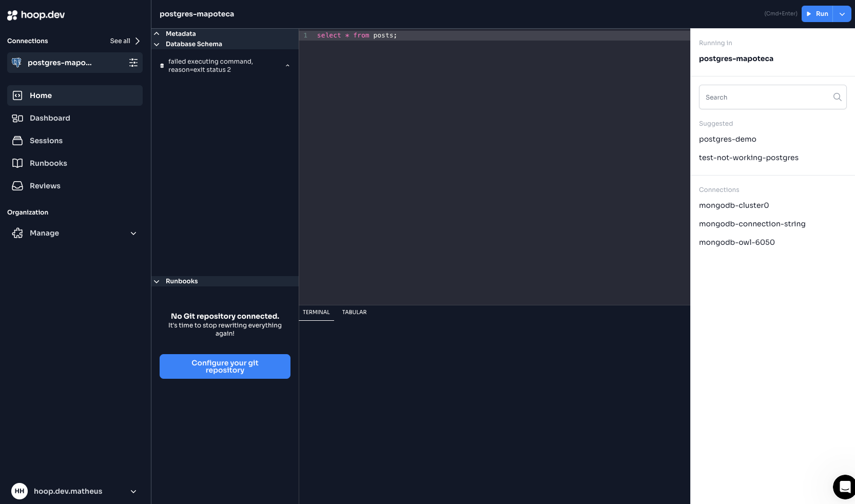Click the Runbooks book icon

pyautogui.click(x=17, y=163)
